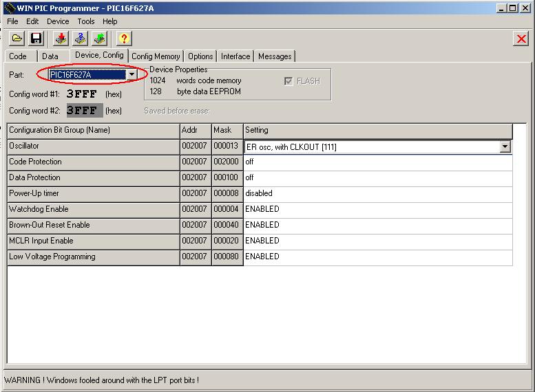Select the Device, Config tab
This screenshot has width=535, height=392.
click(x=99, y=55)
